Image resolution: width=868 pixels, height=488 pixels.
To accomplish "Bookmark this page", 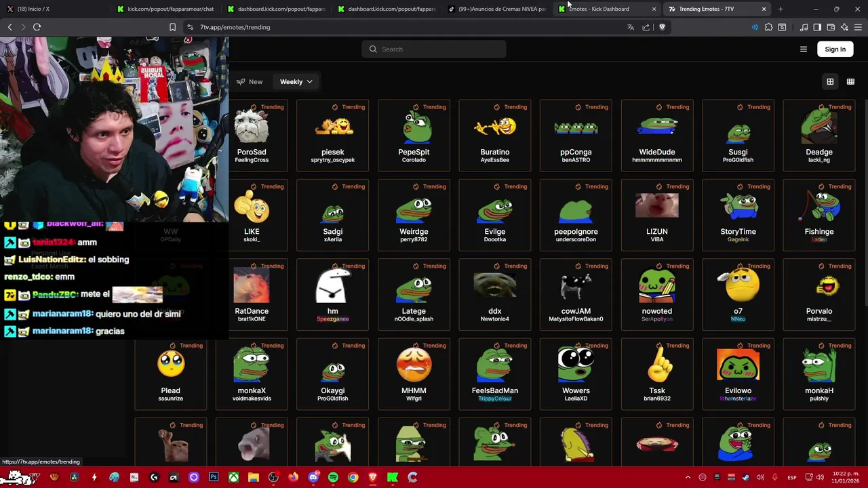I will (172, 27).
